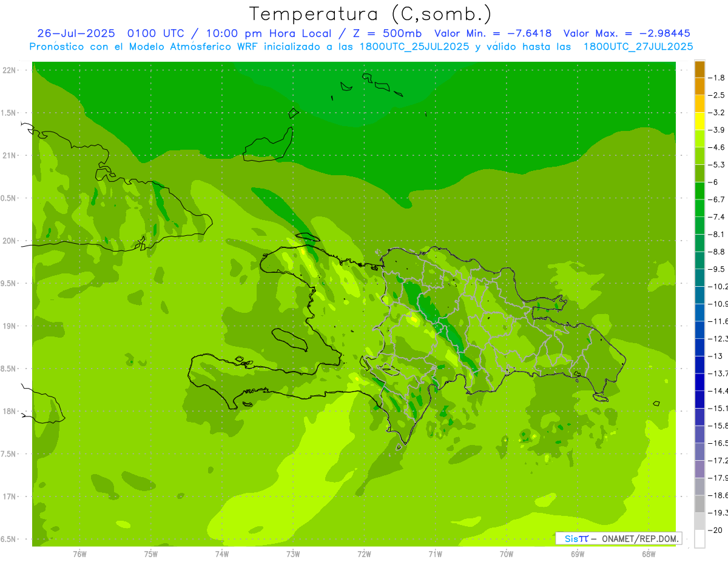Pick the light gray swatch between -19.3 and -20
This screenshot has height=562, width=728.
(x=699, y=521)
